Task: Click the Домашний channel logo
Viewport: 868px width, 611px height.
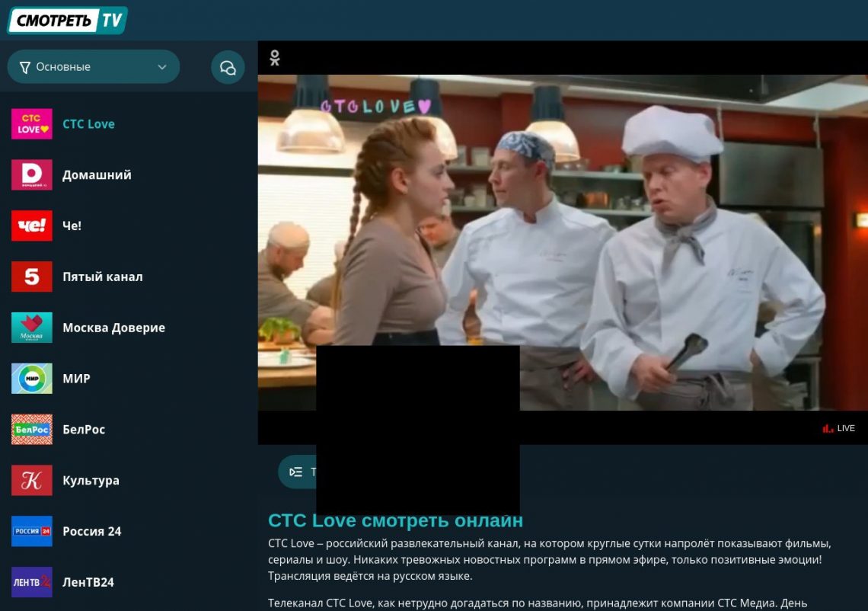Action: coord(32,174)
